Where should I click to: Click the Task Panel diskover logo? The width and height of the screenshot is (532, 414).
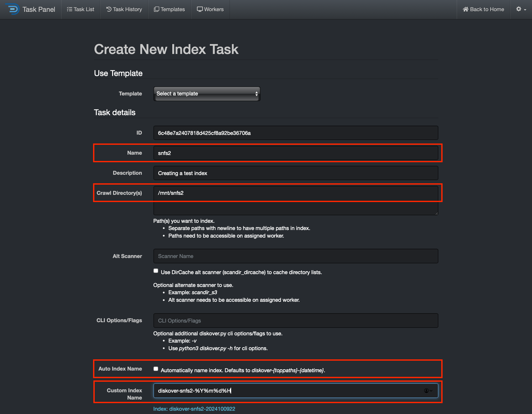pyautogui.click(x=12, y=9)
